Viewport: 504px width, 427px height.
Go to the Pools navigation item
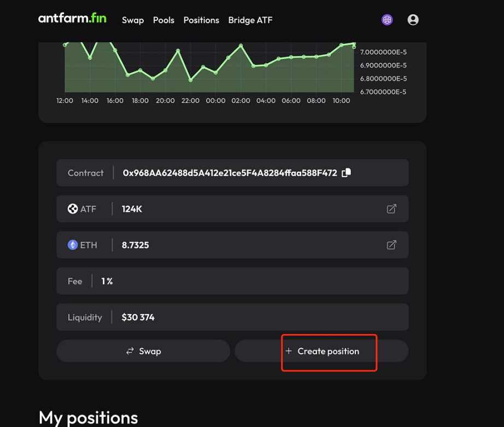163,20
